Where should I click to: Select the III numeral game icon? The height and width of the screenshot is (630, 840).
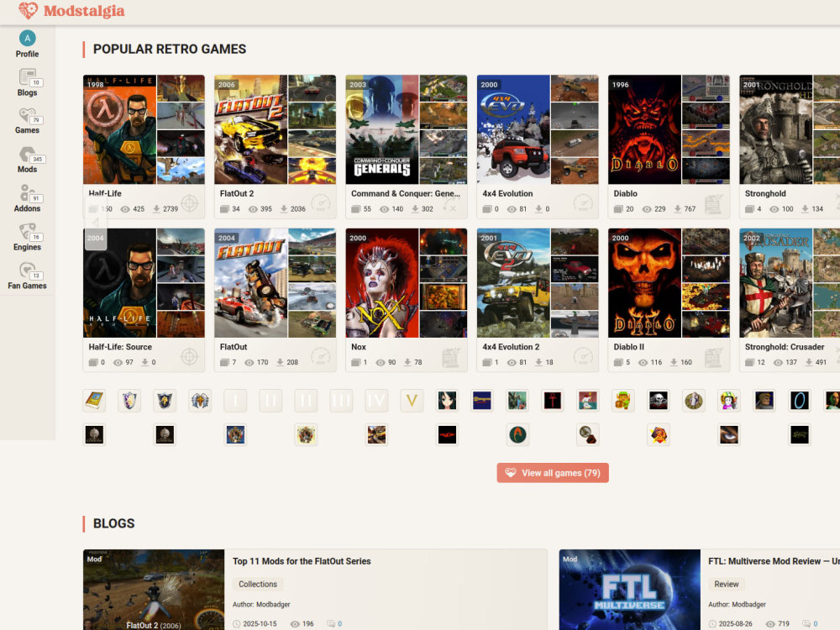click(341, 400)
